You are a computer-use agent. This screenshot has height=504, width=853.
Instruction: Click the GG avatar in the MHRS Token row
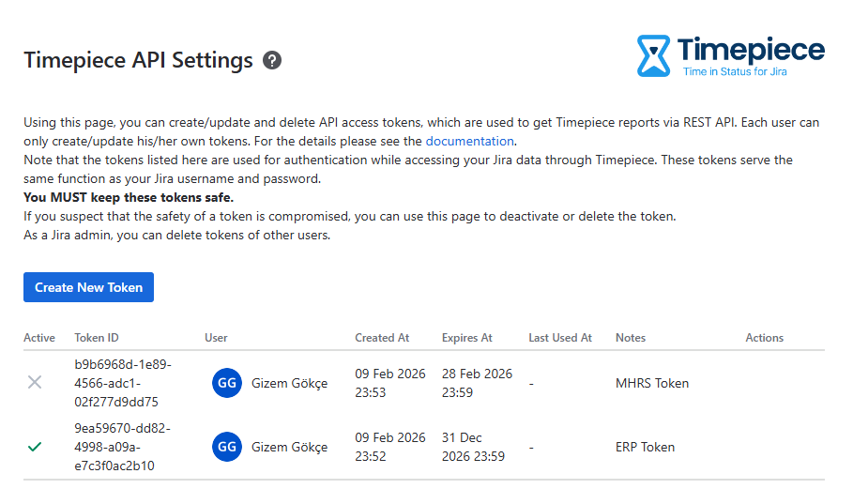[x=227, y=383]
